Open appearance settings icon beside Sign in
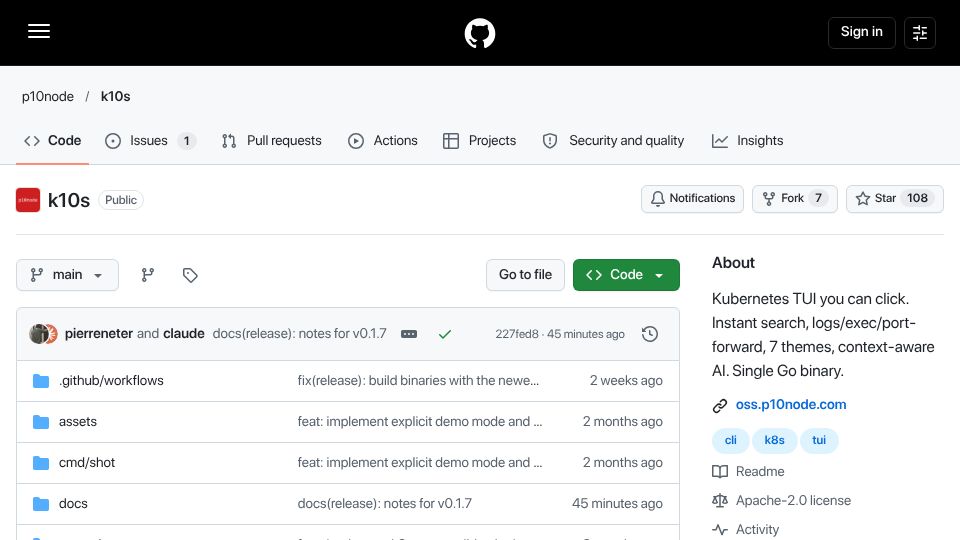The image size is (960, 540). 920,32
